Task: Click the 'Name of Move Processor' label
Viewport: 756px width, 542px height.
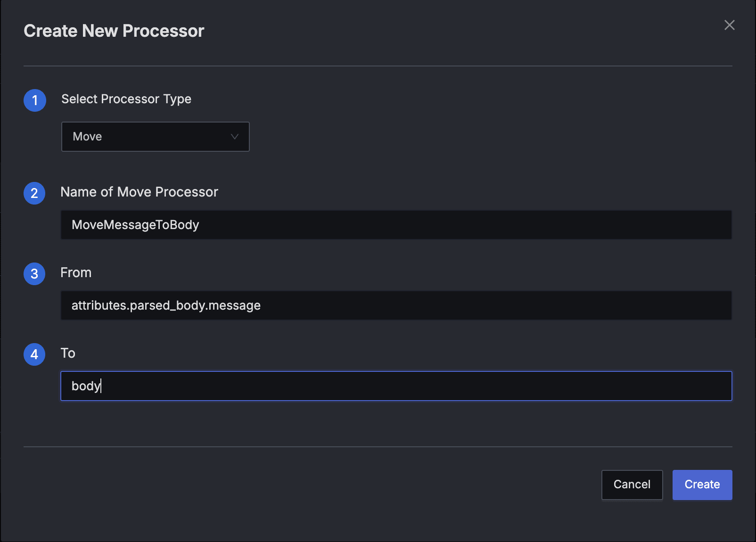Action: (140, 192)
